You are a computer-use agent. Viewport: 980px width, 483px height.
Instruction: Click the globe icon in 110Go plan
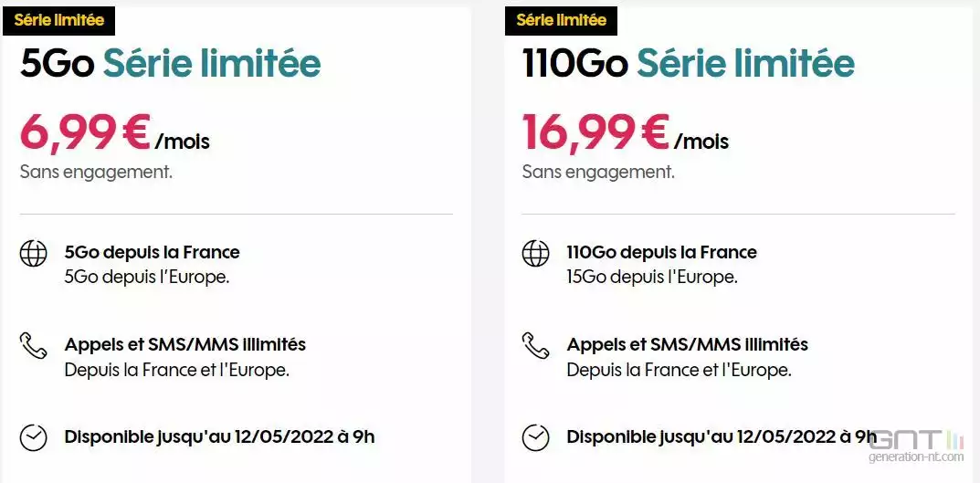(x=535, y=253)
